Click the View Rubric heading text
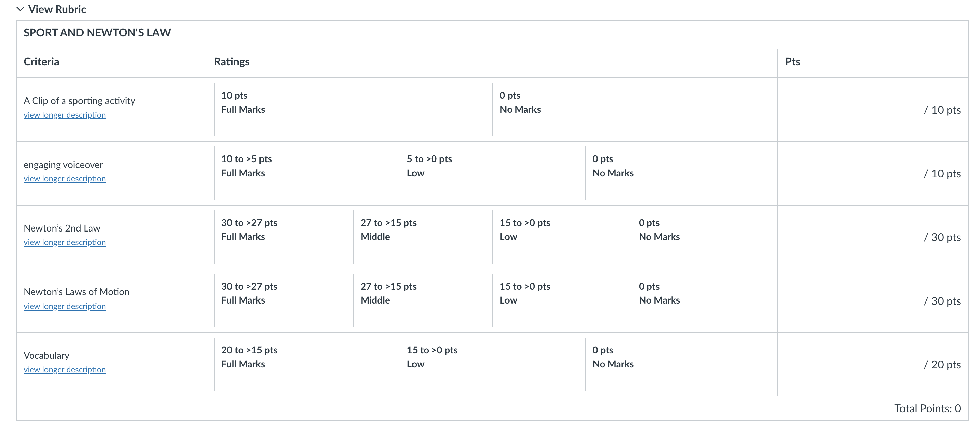This screenshot has width=980, height=426. pyautogui.click(x=57, y=9)
